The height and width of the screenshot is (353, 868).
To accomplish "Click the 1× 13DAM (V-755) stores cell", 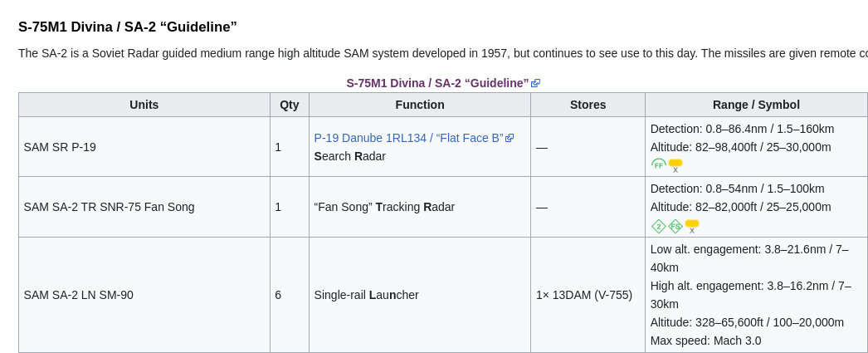I will (588, 295).
